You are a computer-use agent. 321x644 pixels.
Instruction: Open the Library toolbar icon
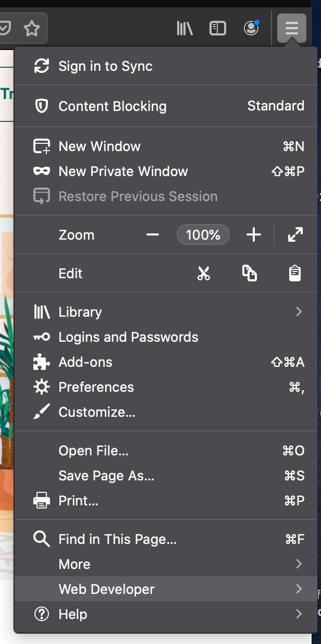pos(184,28)
